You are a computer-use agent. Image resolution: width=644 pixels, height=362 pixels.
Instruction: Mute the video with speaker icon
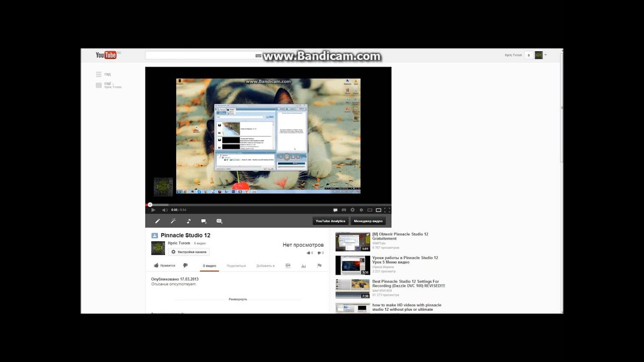tap(165, 210)
